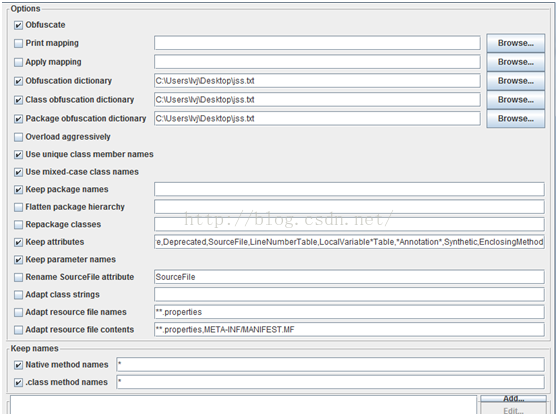This screenshot has width=558, height=416.
Task: Browse for Package obfuscation dictionary file
Action: tap(516, 119)
